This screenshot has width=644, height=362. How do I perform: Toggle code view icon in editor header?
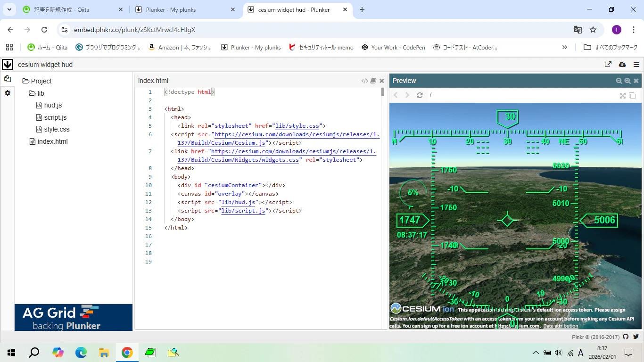[364, 81]
